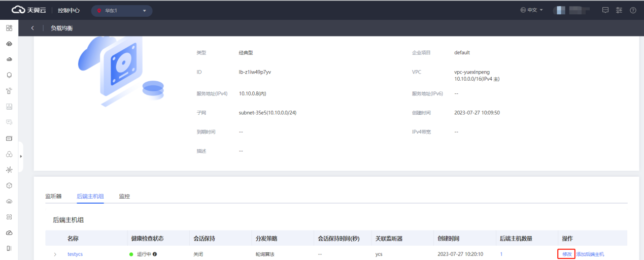The image size is (644, 260).
Task: Click 修改 for the testycs group
Action: click(566, 254)
